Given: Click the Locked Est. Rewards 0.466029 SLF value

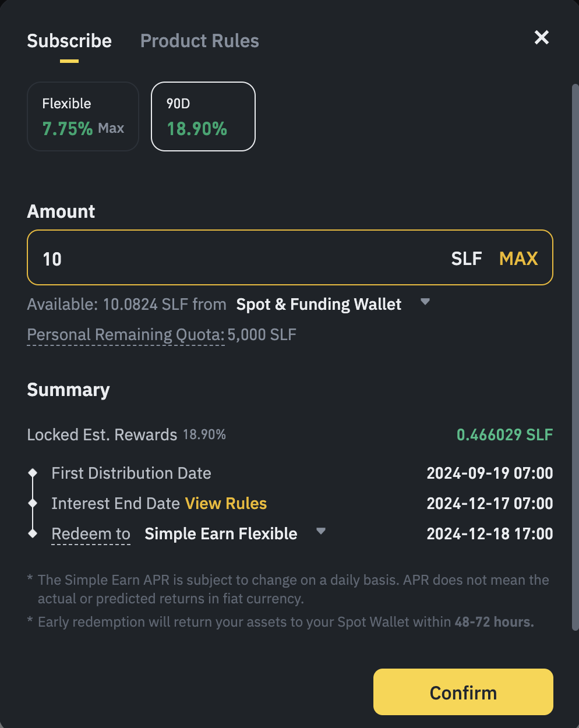Looking at the screenshot, I should coord(504,434).
